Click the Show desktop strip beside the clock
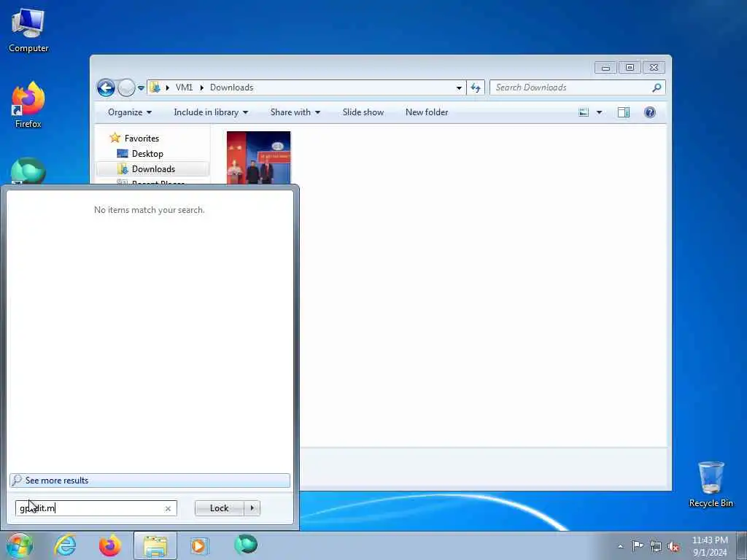This screenshot has width=747, height=560. (x=742, y=546)
